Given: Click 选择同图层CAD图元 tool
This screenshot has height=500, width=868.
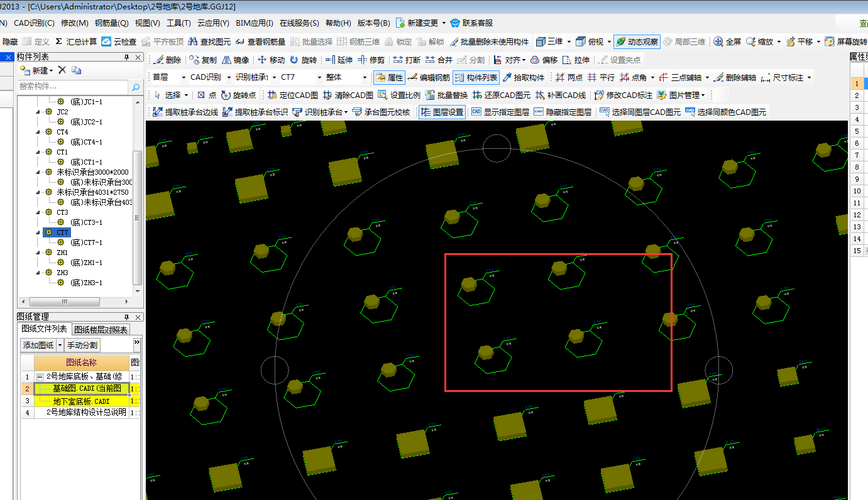Looking at the screenshot, I should pos(640,112).
